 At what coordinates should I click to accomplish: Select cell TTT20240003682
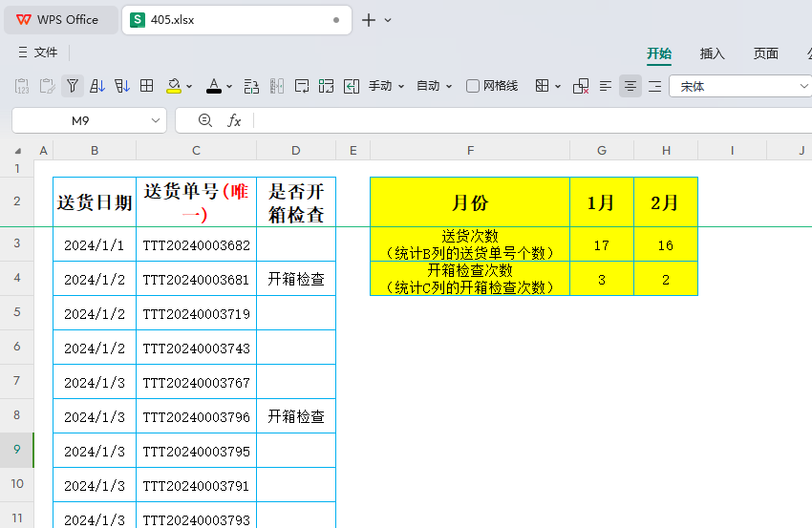point(196,244)
